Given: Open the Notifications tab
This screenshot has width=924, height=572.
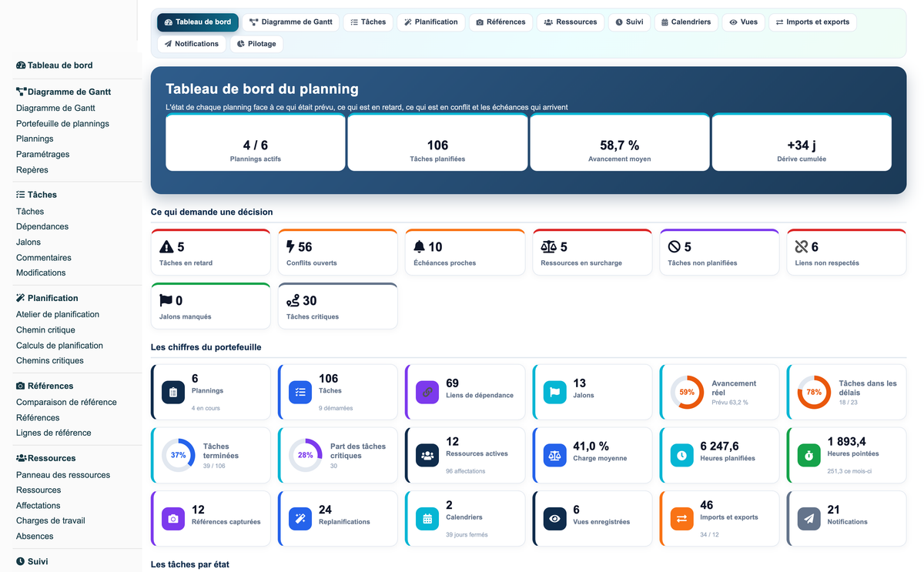Looking at the screenshot, I should [x=192, y=44].
